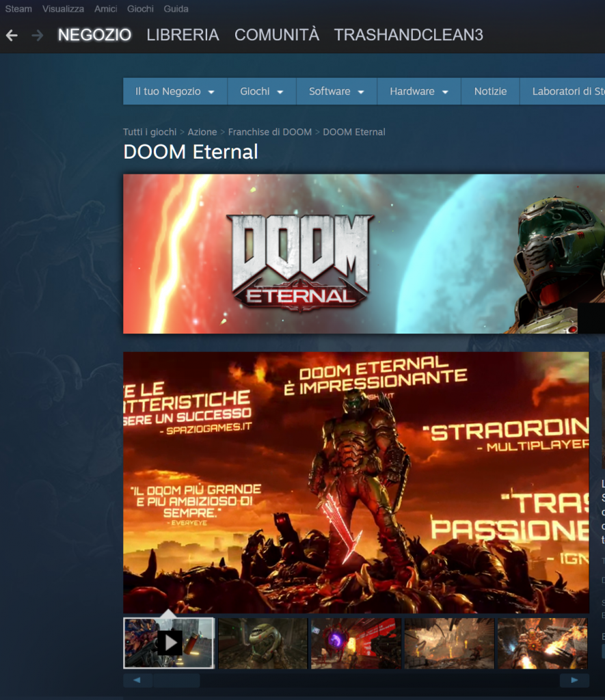Open the Giochi store dropdown
Image resolution: width=605 pixels, height=700 pixels.
click(261, 92)
